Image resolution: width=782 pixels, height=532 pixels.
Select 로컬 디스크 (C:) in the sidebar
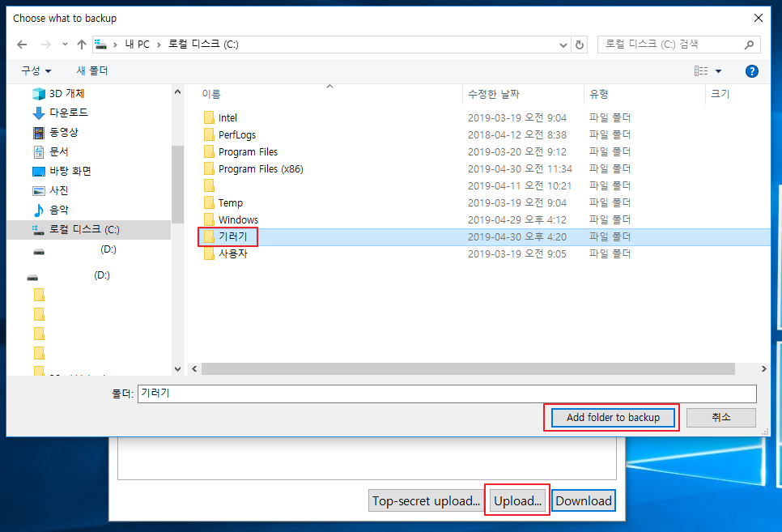pyautogui.click(x=89, y=230)
